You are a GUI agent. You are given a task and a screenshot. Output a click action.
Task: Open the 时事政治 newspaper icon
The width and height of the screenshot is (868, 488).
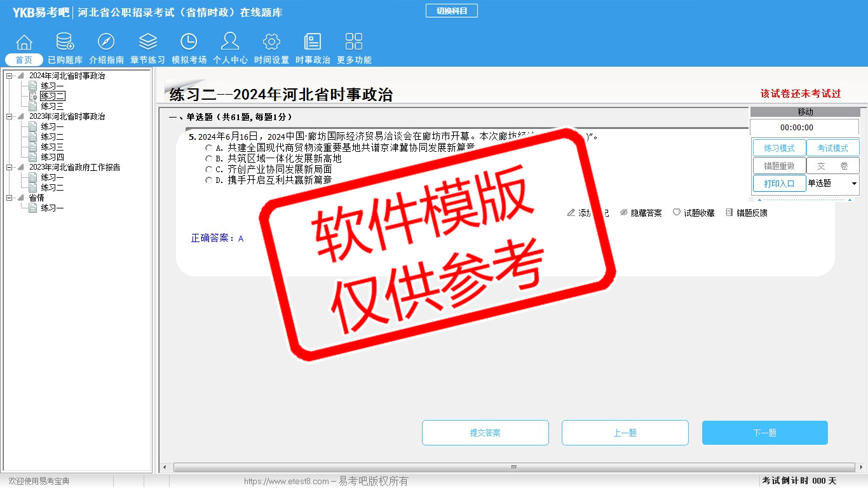pyautogui.click(x=313, y=42)
